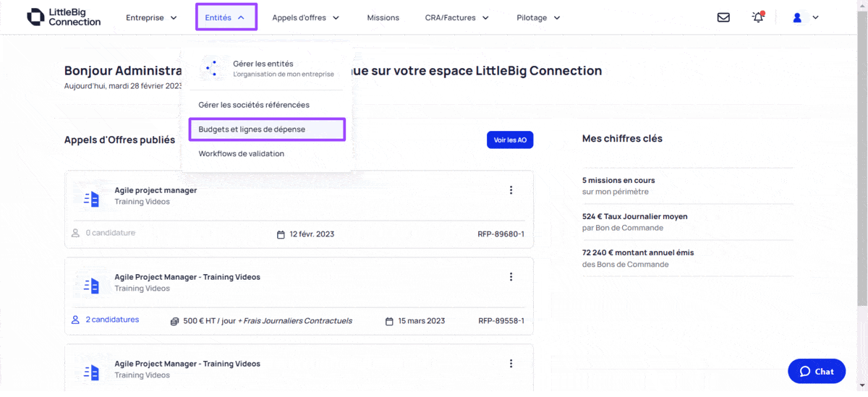Open the user profile avatar

[797, 17]
